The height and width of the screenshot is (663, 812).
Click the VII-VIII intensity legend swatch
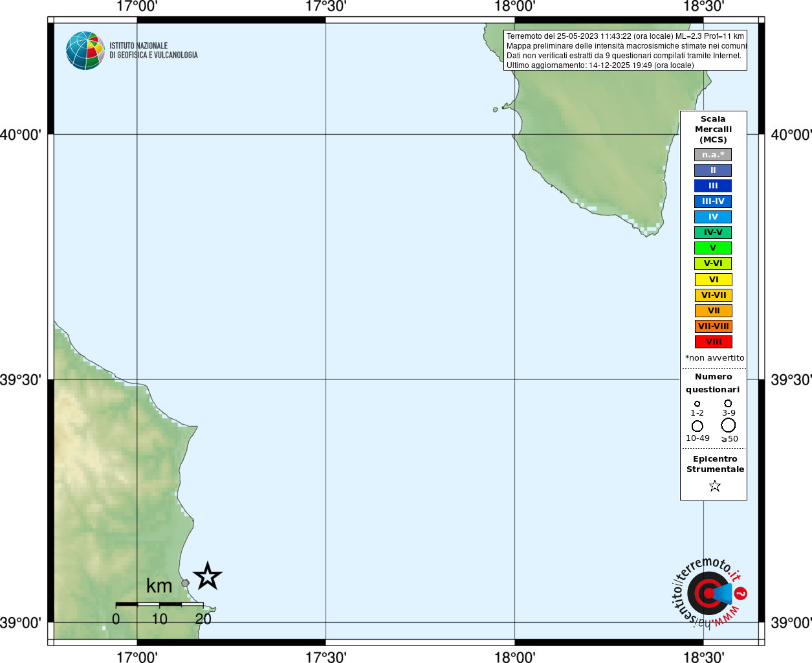[714, 326]
